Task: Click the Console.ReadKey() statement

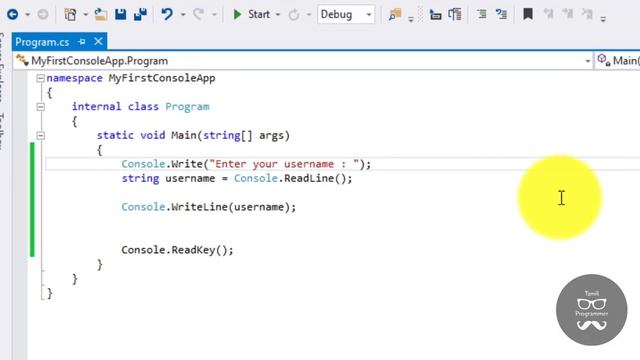Action: (177, 250)
